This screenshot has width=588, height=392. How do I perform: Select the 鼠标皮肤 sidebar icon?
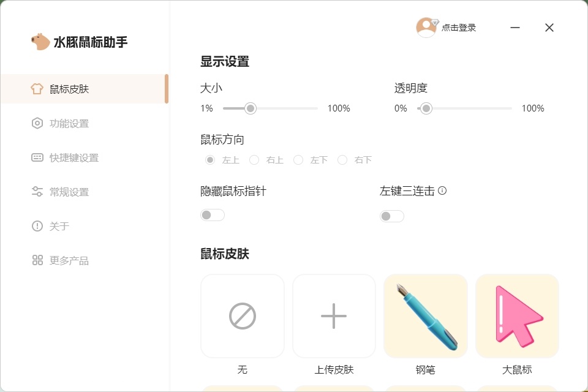pyautogui.click(x=38, y=88)
